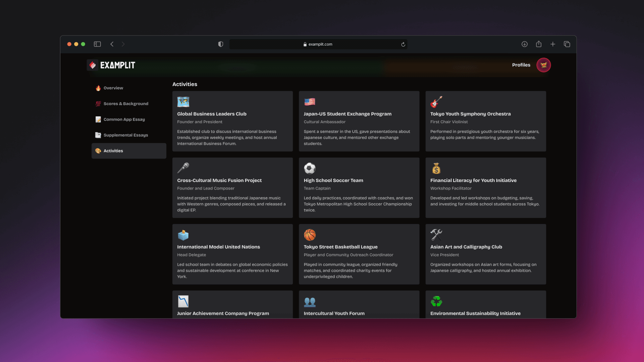Toggle the browser sidebar icon

97,44
